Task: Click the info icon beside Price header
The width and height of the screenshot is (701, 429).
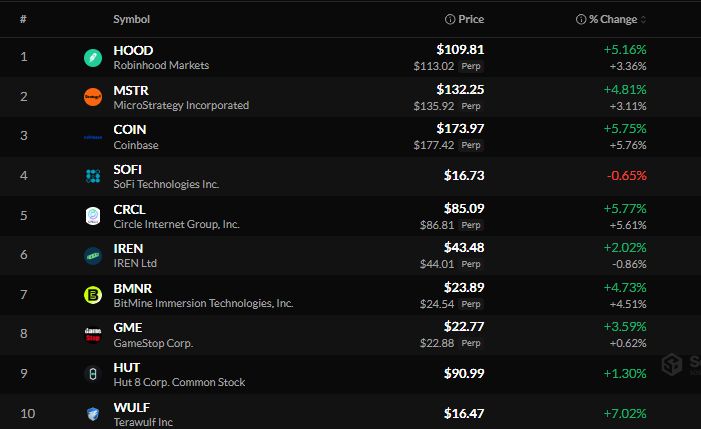Action: [x=450, y=19]
